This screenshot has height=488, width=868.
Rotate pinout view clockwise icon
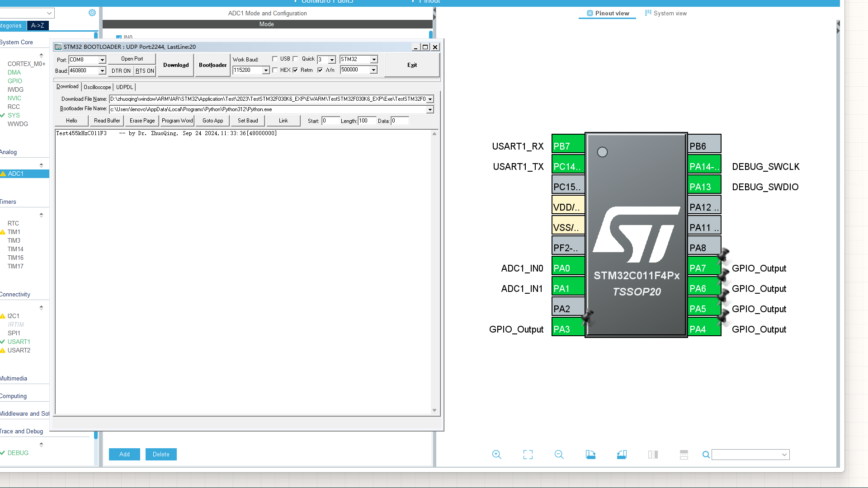click(590, 455)
